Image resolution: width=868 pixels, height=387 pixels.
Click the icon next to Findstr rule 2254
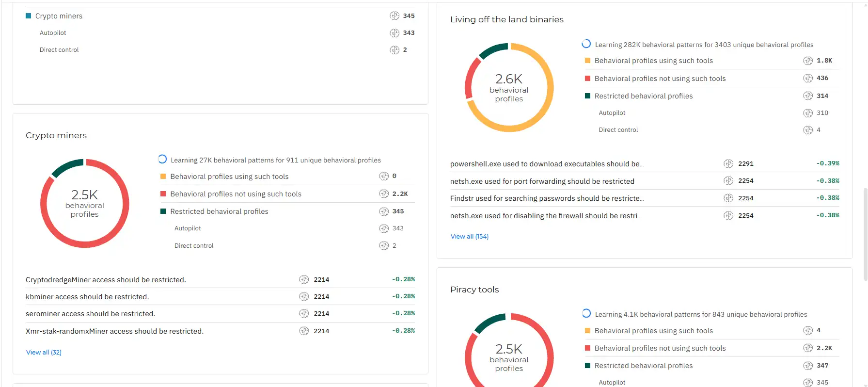[x=728, y=198]
